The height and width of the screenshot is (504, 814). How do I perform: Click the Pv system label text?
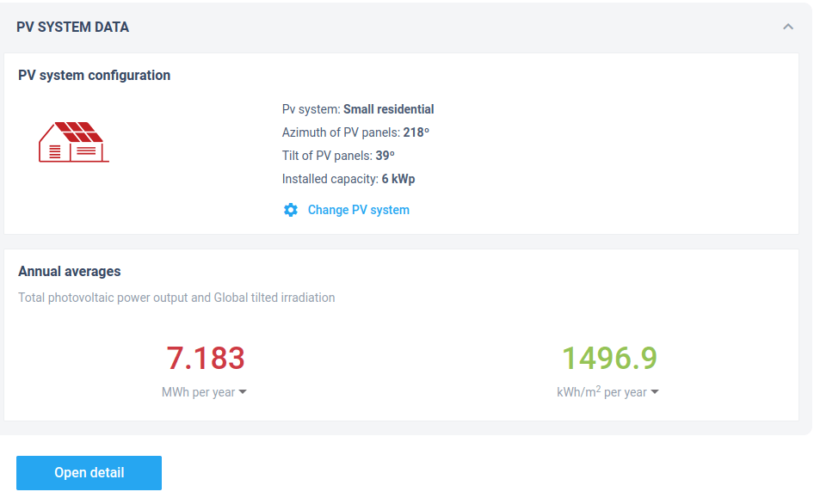tap(311, 109)
